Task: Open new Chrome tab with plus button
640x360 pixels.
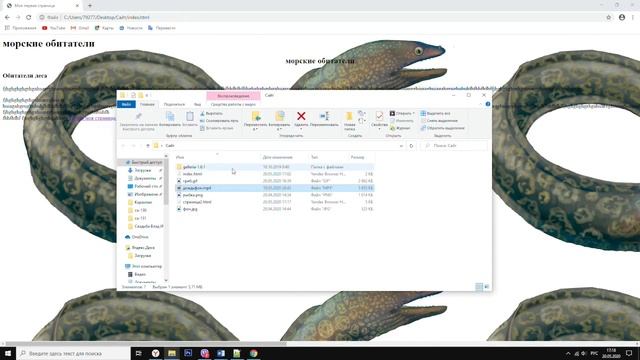Action: click(x=90, y=6)
